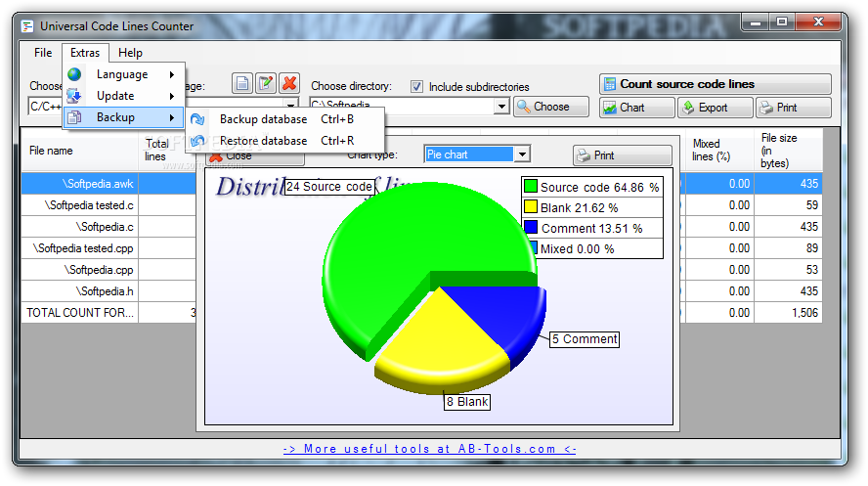The width and height of the screenshot is (868, 486).
Task: Click Count source code lines button
Action: pos(716,84)
